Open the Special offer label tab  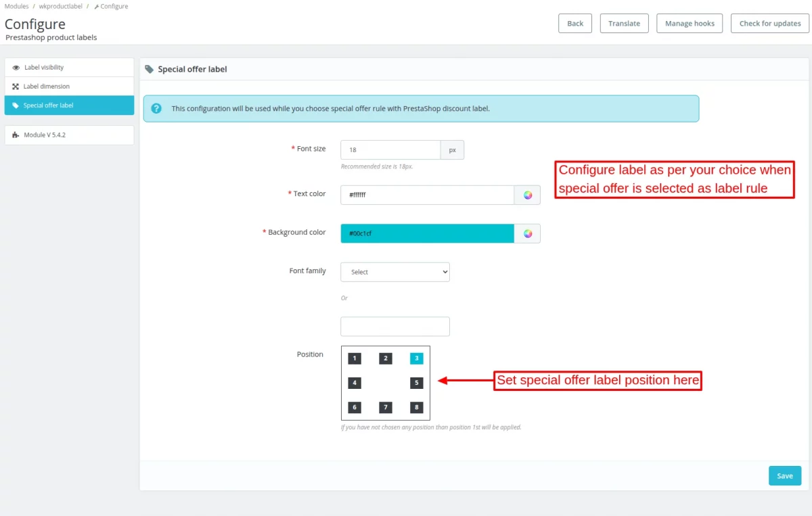[69, 105]
